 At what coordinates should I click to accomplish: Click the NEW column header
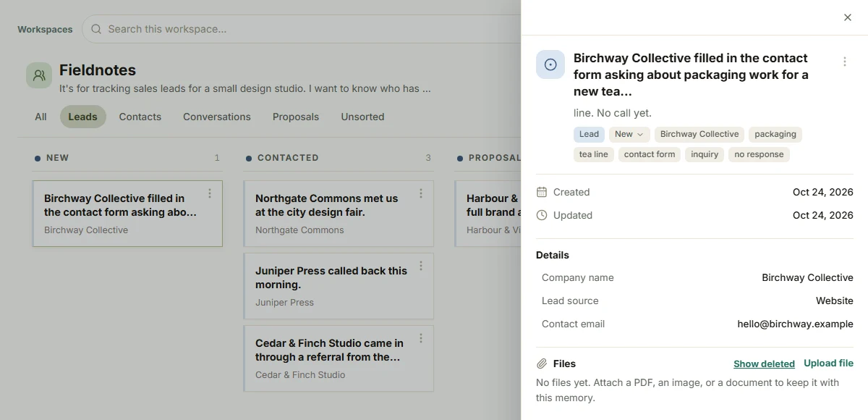click(57, 158)
